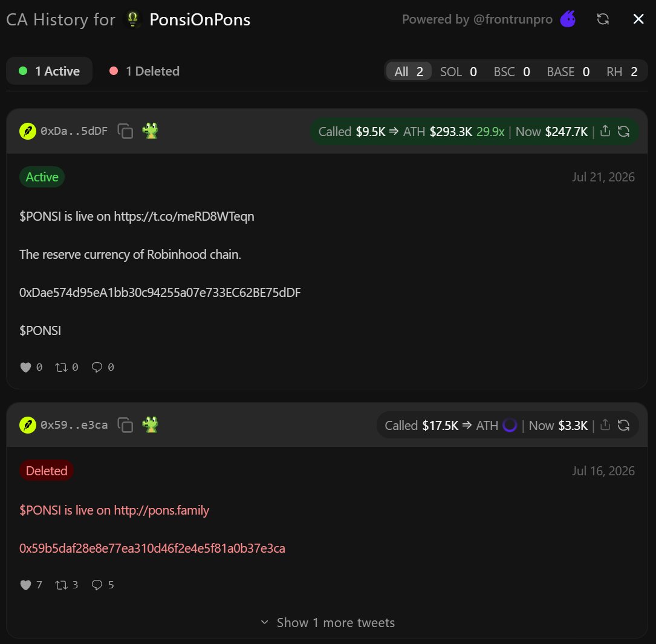
Task: Reload the CA History panel
Action: click(603, 19)
